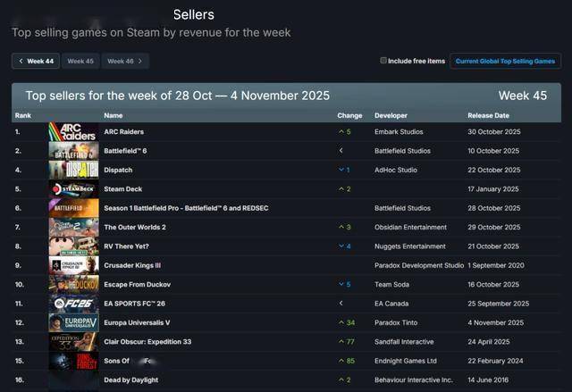Click the Endnight Games Ltd developer name

coord(406,361)
